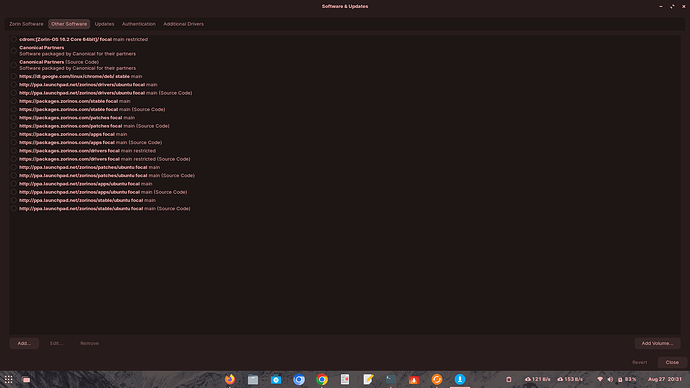Open the clipboard indicator in system tray
Viewport: 690px width, 388px height.
(x=509, y=379)
